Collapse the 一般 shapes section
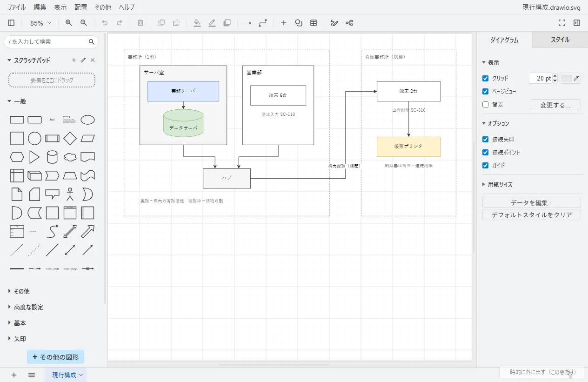Screen dimensions: 588x382 (17, 101)
